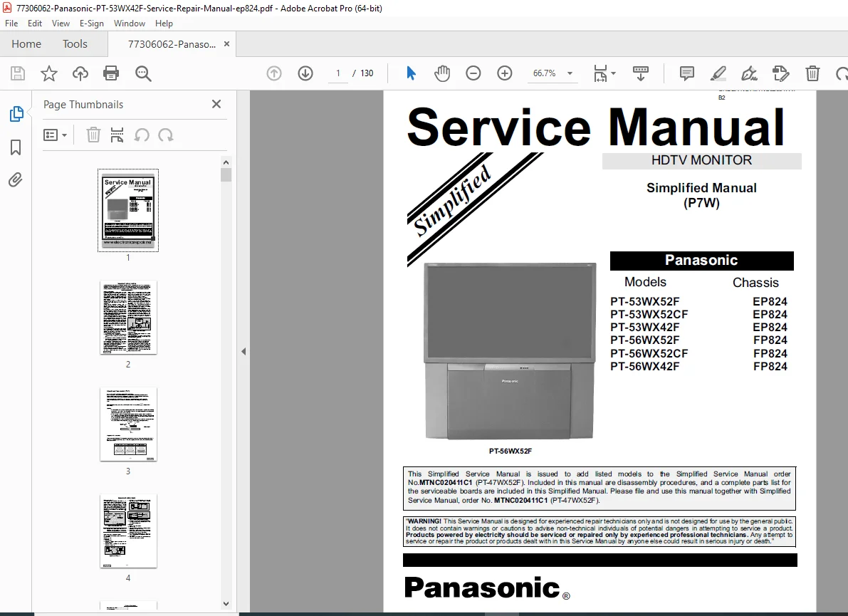
Task: Open the Bookmarks panel icon
Action: [16, 147]
